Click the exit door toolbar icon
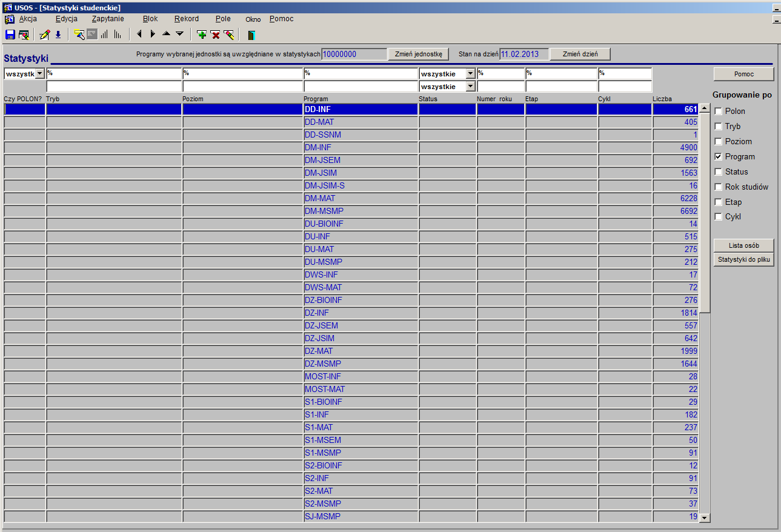 point(251,35)
